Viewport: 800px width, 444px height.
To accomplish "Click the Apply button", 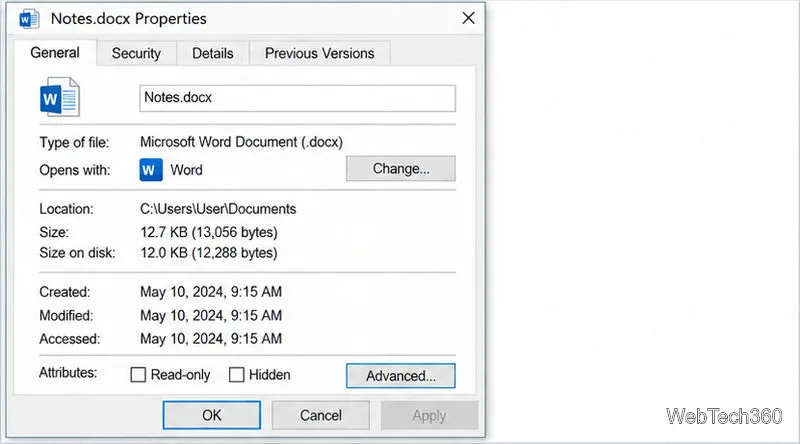I will (x=430, y=415).
